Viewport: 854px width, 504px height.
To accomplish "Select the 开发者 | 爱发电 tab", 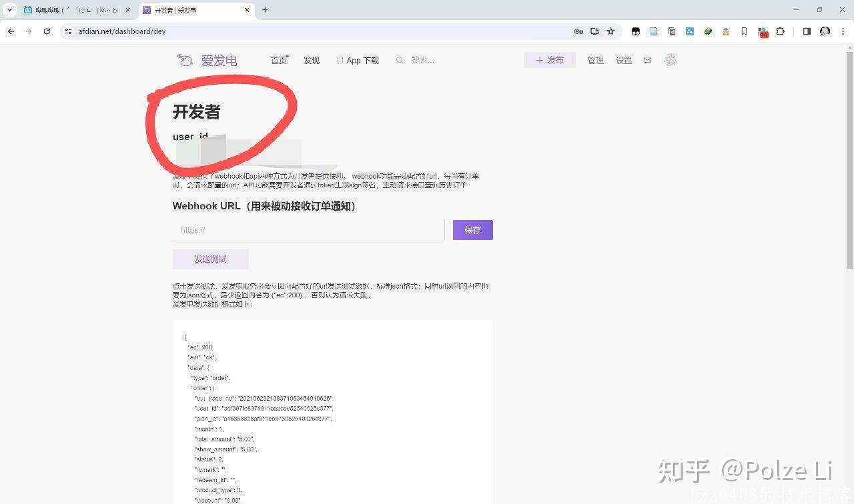I will (x=197, y=10).
